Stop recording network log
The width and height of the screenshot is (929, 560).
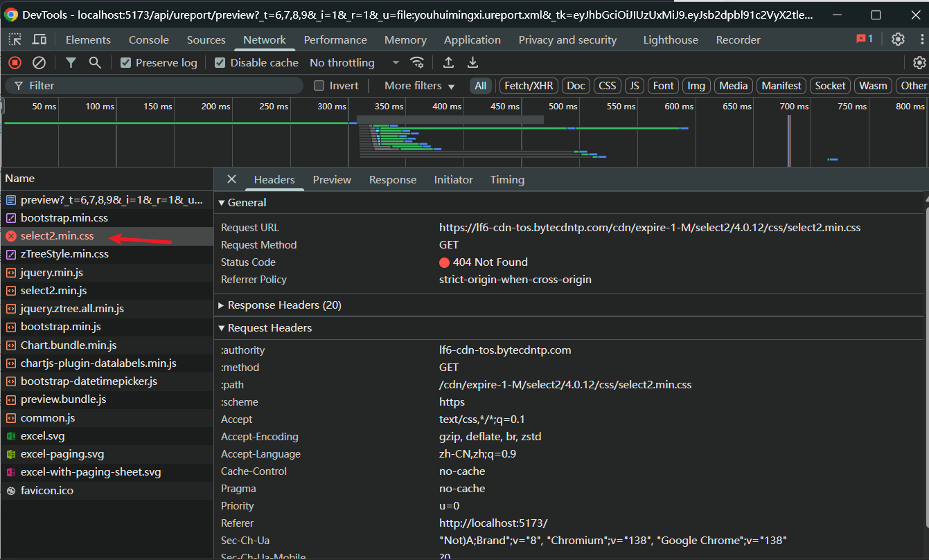coord(15,62)
